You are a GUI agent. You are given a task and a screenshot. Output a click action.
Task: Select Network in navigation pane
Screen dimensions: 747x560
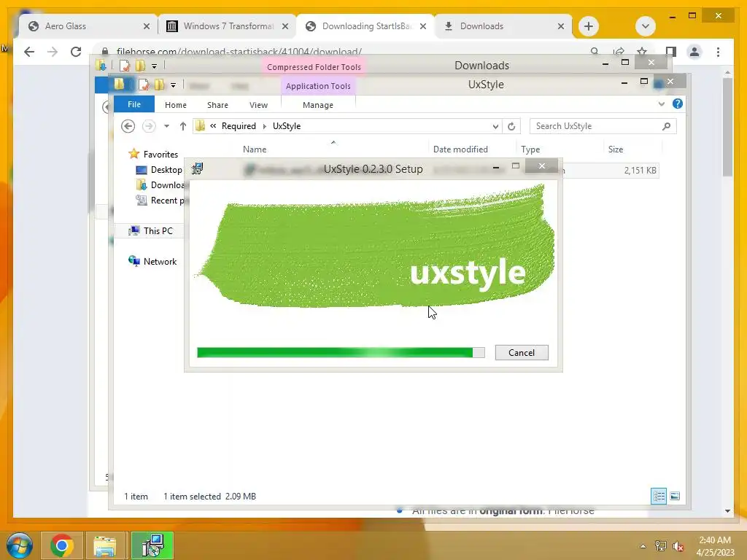[160, 262]
